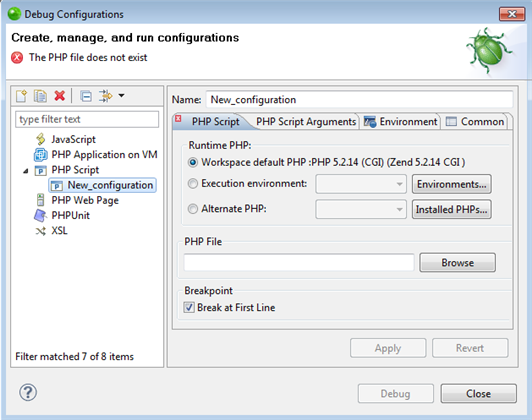Duplicate the selected launch configuration icon

coord(40,96)
